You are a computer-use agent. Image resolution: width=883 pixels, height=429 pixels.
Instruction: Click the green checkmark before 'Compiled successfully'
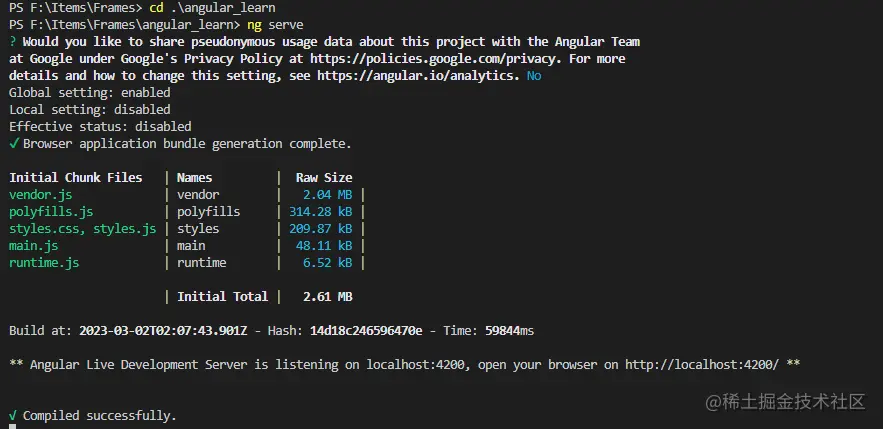coord(13,414)
